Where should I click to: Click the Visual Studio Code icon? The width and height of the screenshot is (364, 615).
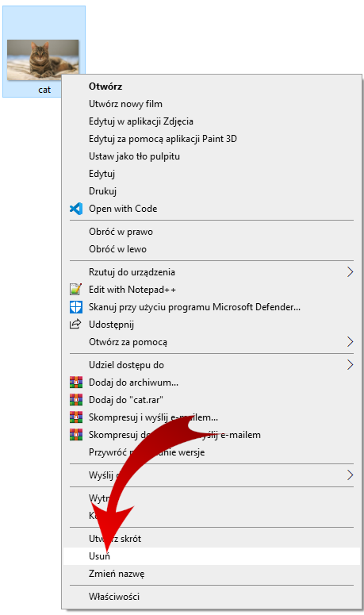[76, 209]
